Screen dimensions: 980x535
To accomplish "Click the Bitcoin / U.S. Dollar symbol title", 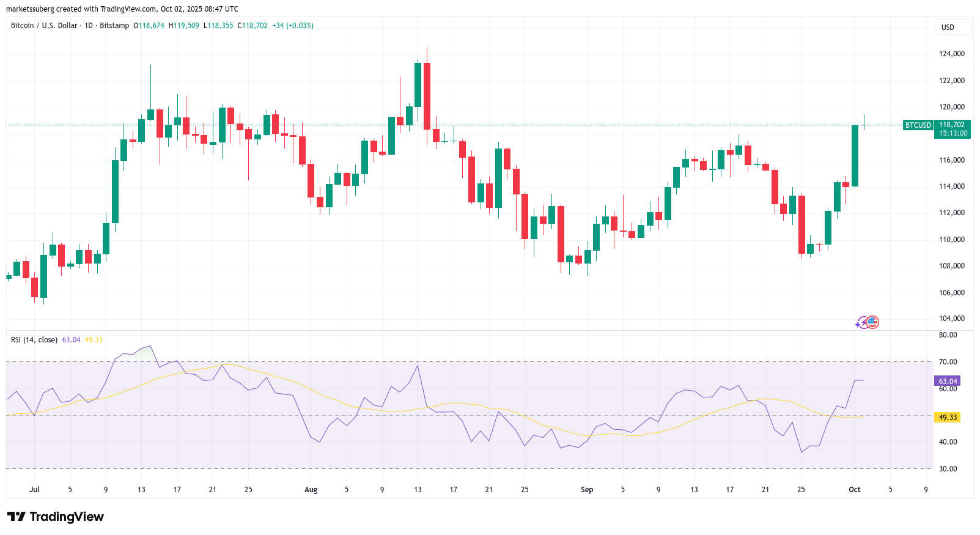I will tap(43, 26).
